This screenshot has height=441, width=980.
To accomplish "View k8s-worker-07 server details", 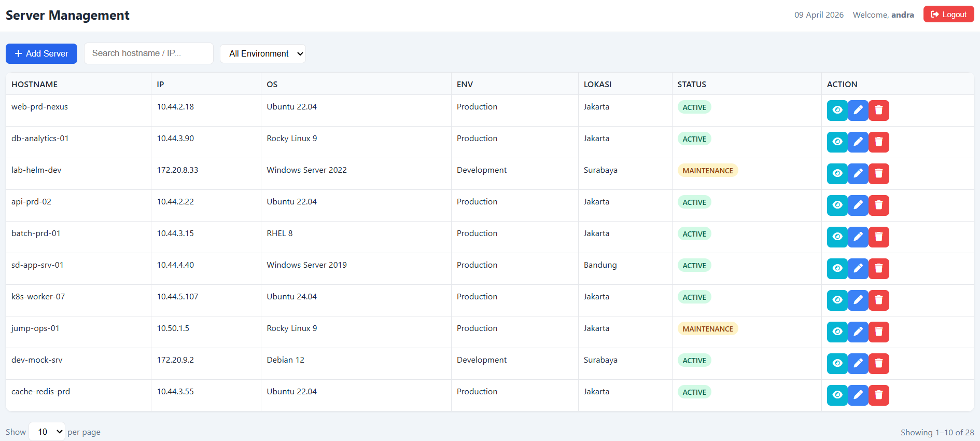I will pos(837,300).
